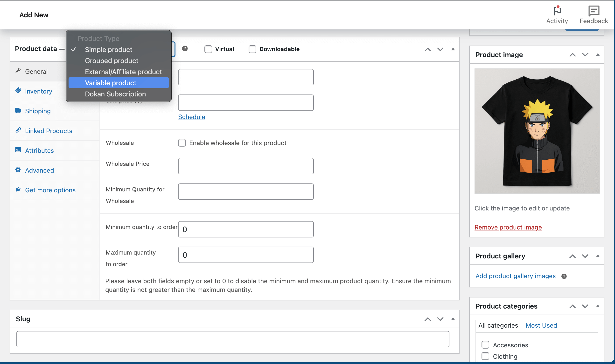The image size is (615, 364).
Task: Click Minimum quantity to order field
Action: pyautogui.click(x=246, y=229)
